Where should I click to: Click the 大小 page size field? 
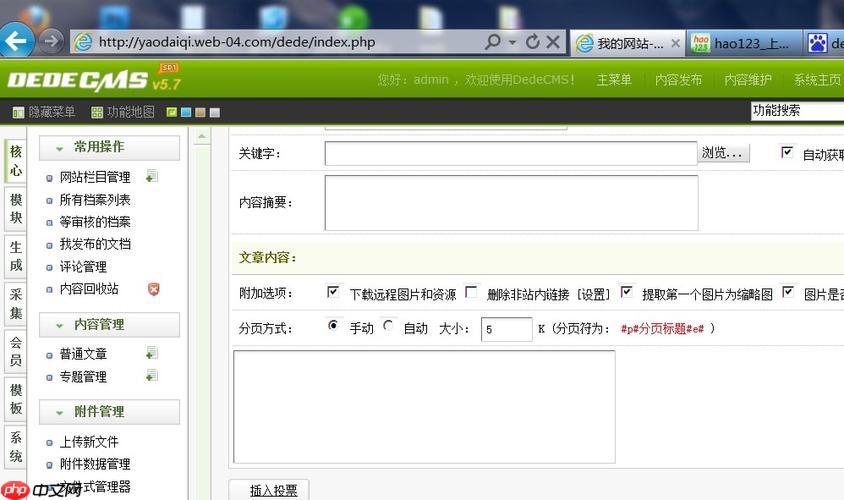coord(507,329)
